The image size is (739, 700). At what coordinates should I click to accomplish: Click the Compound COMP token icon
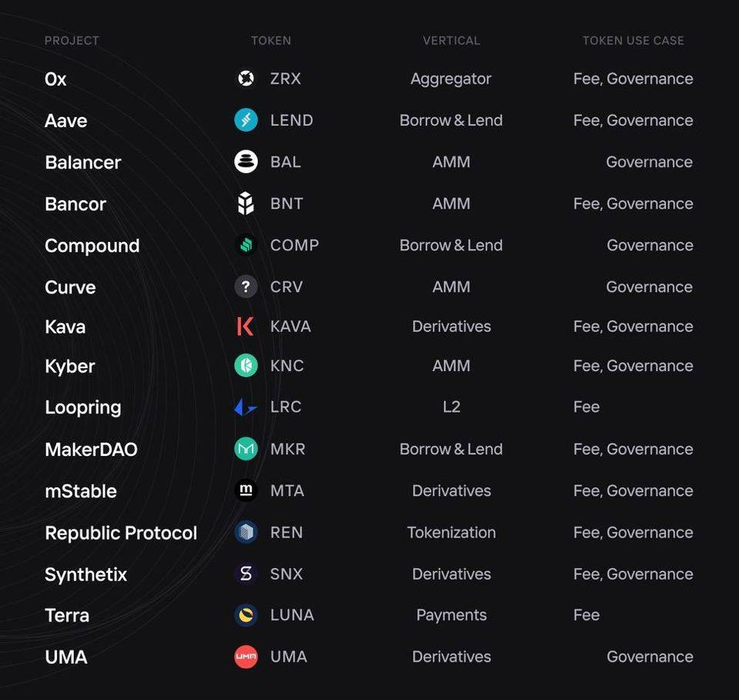pos(246,245)
